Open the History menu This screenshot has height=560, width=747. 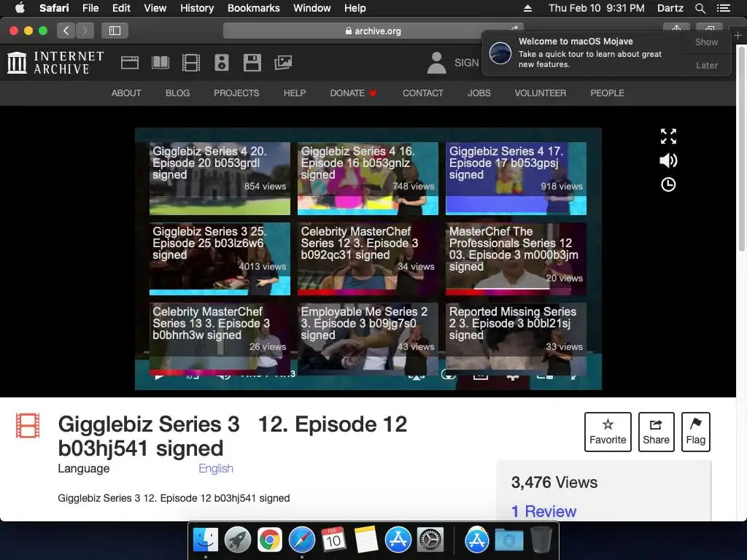pyautogui.click(x=197, y=8)
